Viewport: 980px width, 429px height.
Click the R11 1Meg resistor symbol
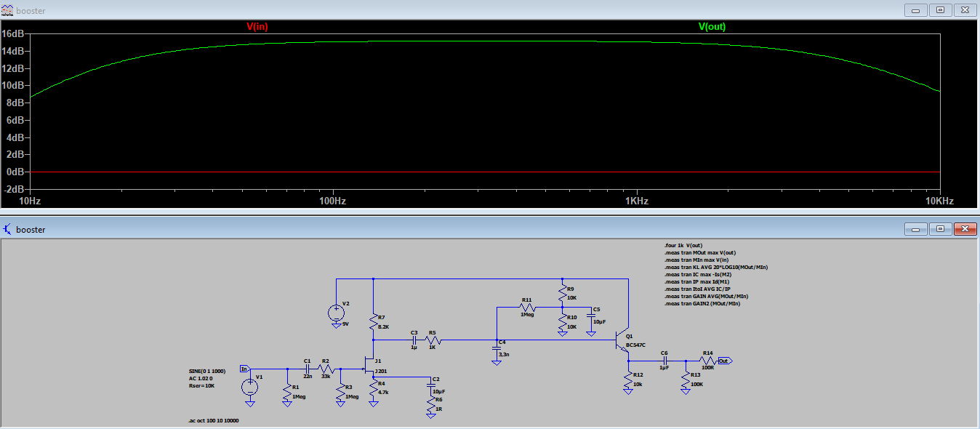[x=529, y=307]
